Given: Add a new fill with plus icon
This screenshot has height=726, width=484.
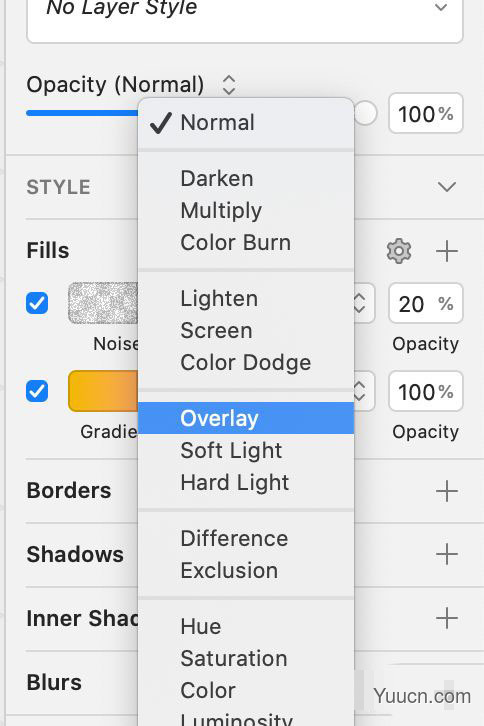Looking at the screenshot, I should (x=447, y=251).
